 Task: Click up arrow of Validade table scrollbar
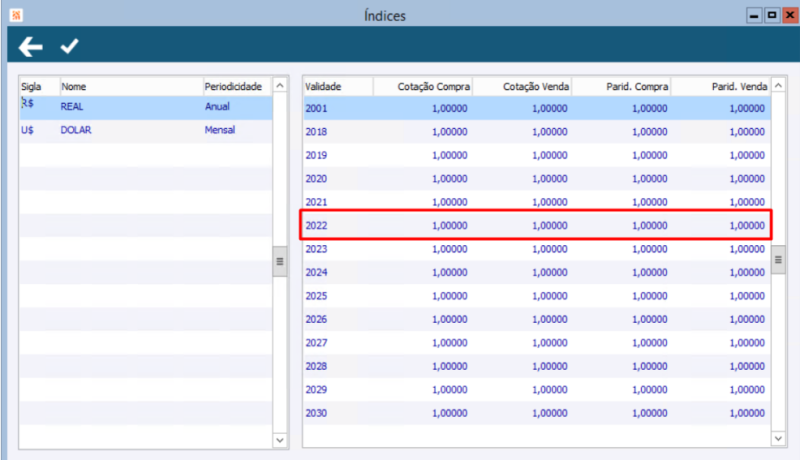click(x=778, y=86)
